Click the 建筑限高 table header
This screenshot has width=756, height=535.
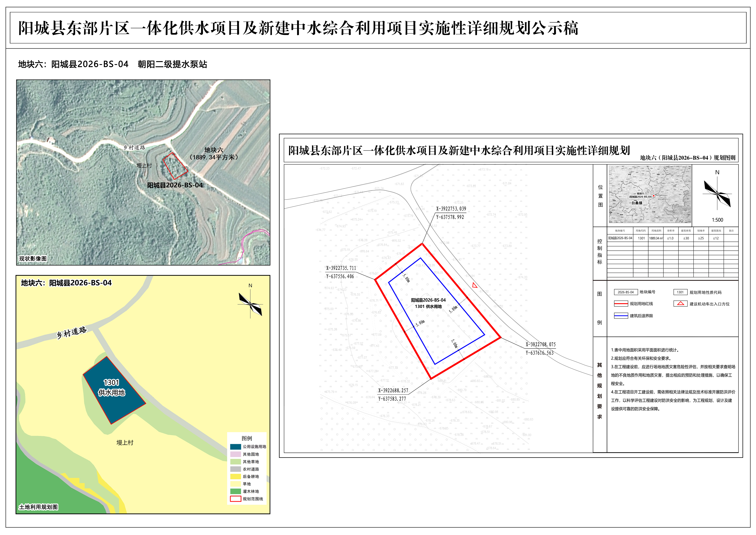(716, 231)
